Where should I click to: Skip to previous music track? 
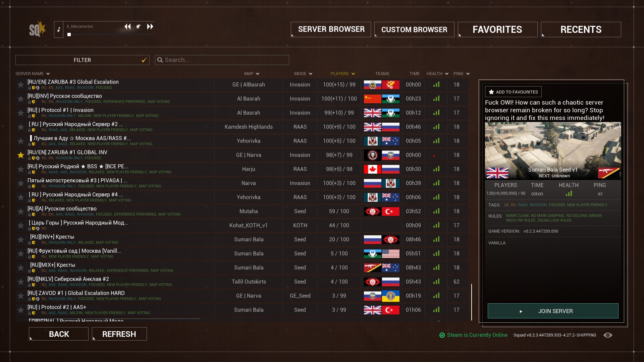coord(127,26)
